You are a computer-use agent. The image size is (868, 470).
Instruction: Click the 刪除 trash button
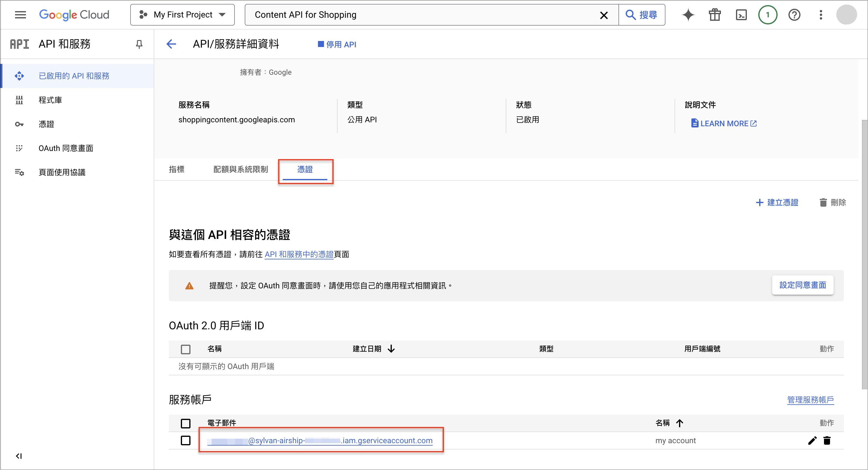click(x=832, y=202)
